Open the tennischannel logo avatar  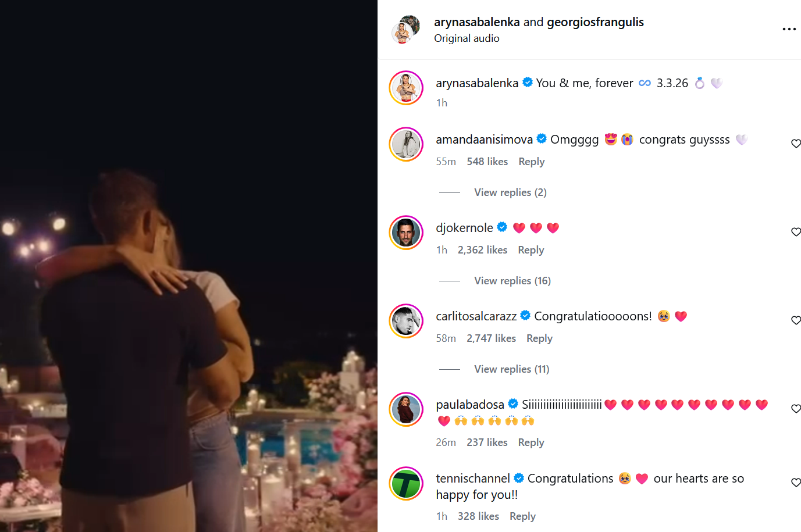406,484
